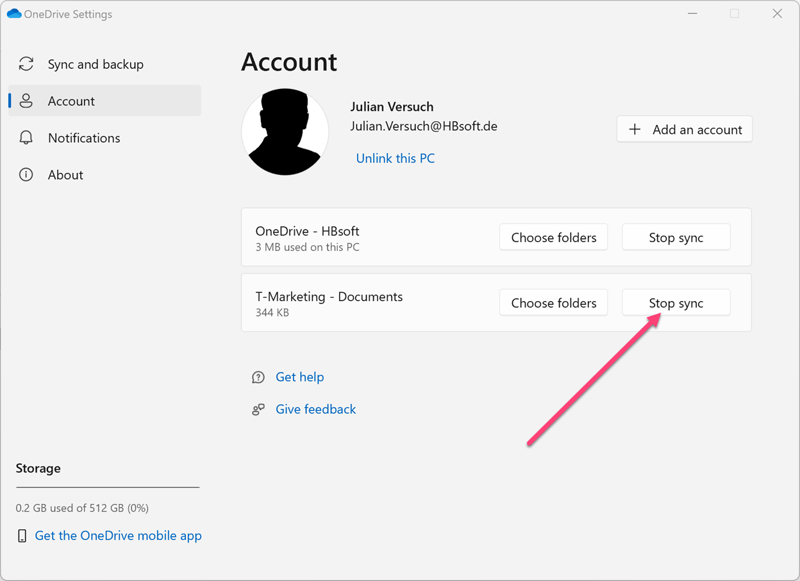This screenshot has width=800, height=581.
Task: Click the Notifications bell icon
Action: tap(26, 138)
